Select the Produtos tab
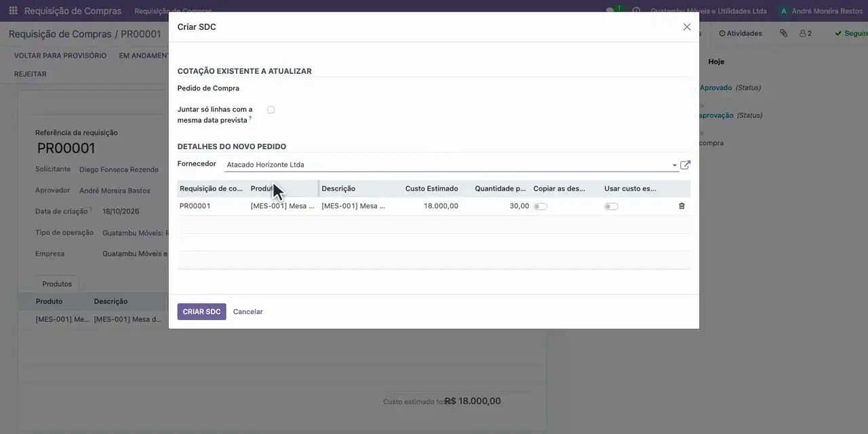Viewport: 868px width, 434px height. click(x=57, y=284)
